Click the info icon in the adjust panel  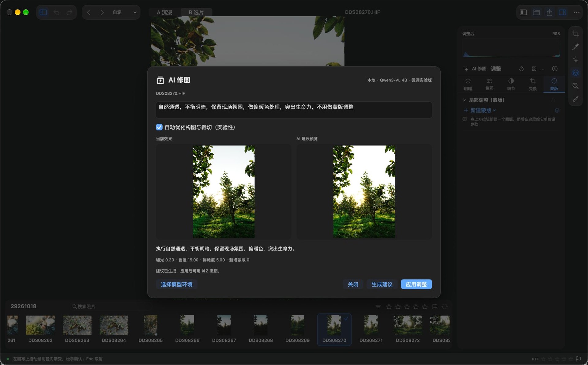pos(555,69)
